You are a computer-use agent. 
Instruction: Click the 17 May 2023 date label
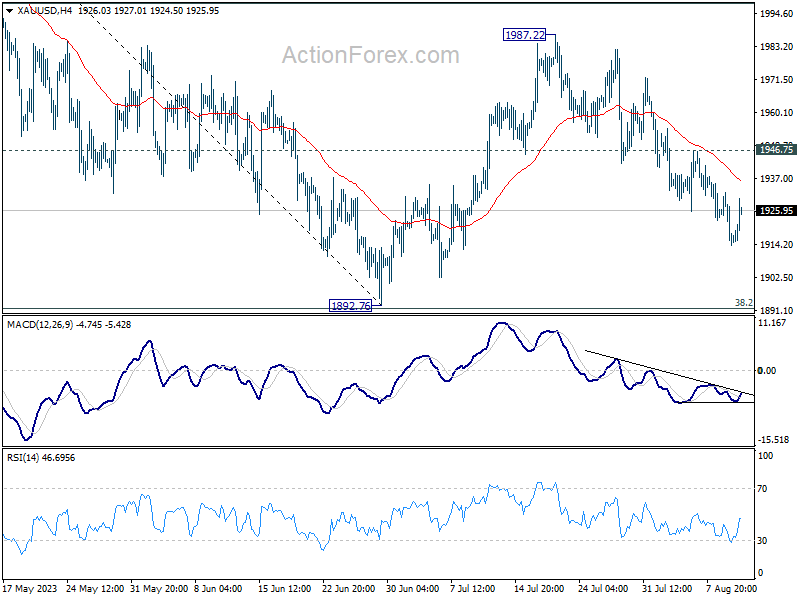[30, 588]
